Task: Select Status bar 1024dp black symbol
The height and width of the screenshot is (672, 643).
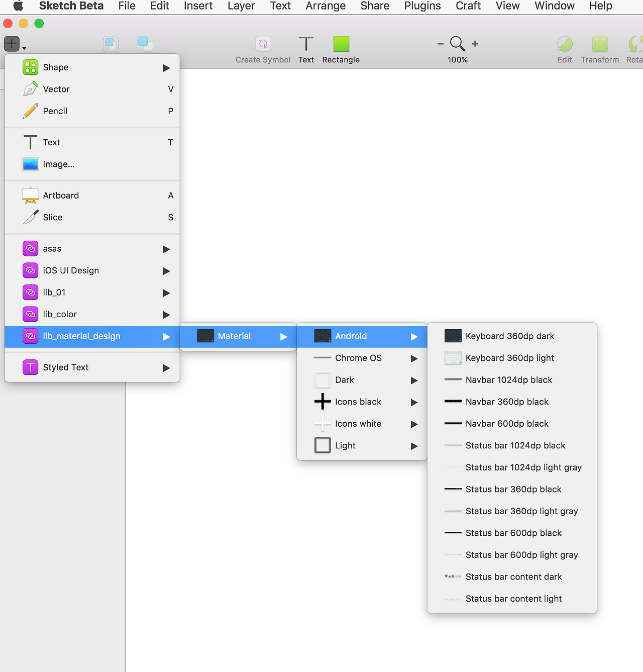Action: pos(512,446)
